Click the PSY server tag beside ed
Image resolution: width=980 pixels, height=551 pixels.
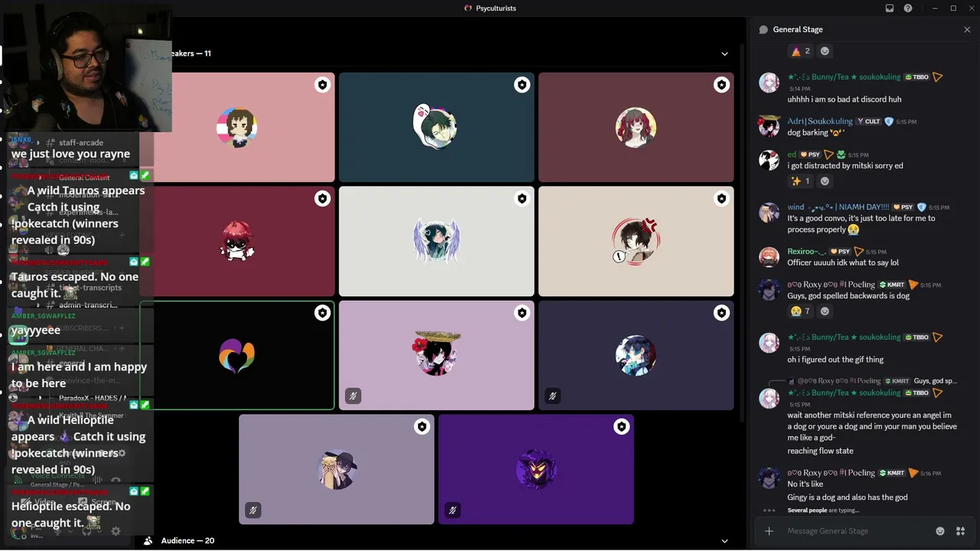[x=810, y=155]
